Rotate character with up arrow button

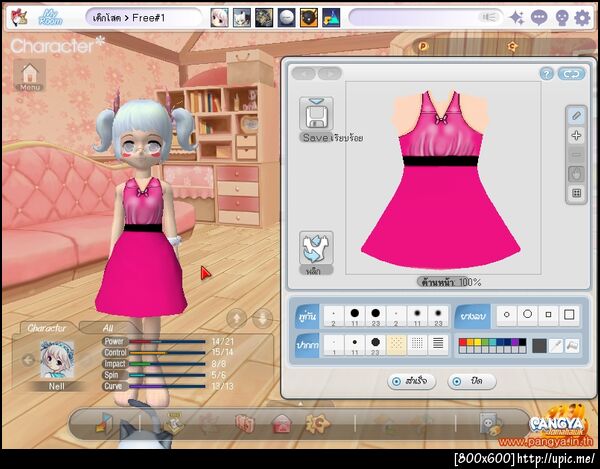click(x=236, y=318)
